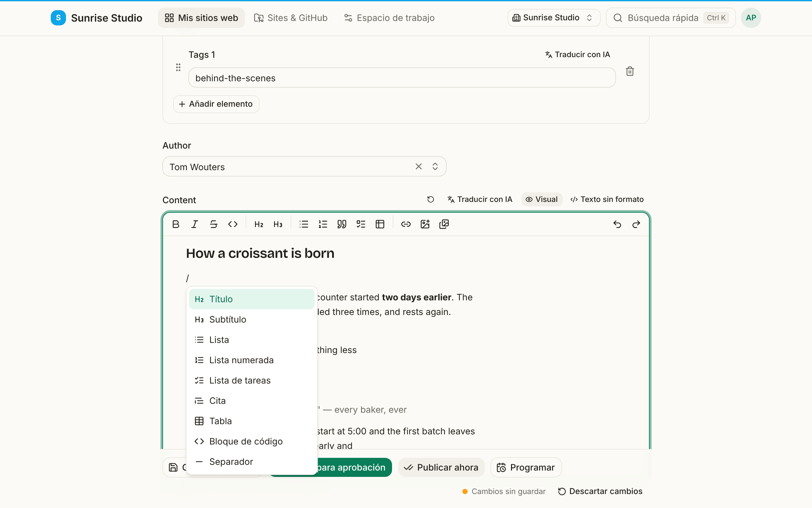Screen dimensions: 812x508
Task: Click Descartar cambios link
Action: click(x=600, y=491)
